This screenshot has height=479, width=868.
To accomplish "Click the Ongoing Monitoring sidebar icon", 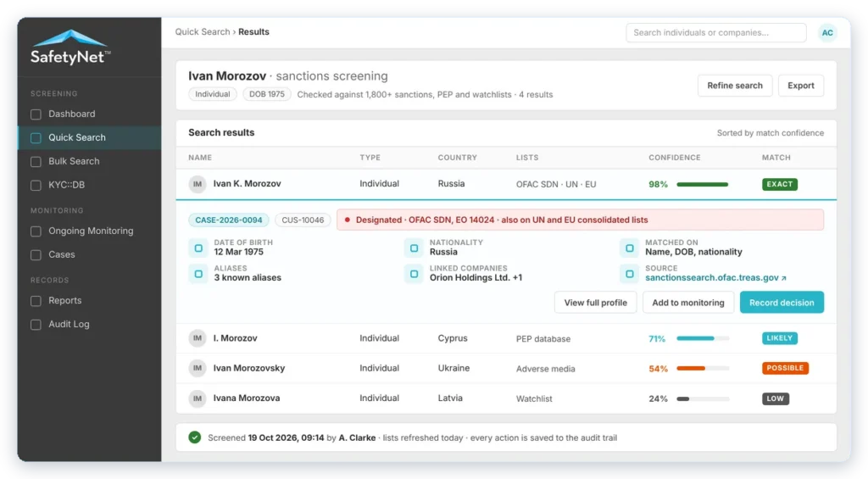I will [36, 231].
